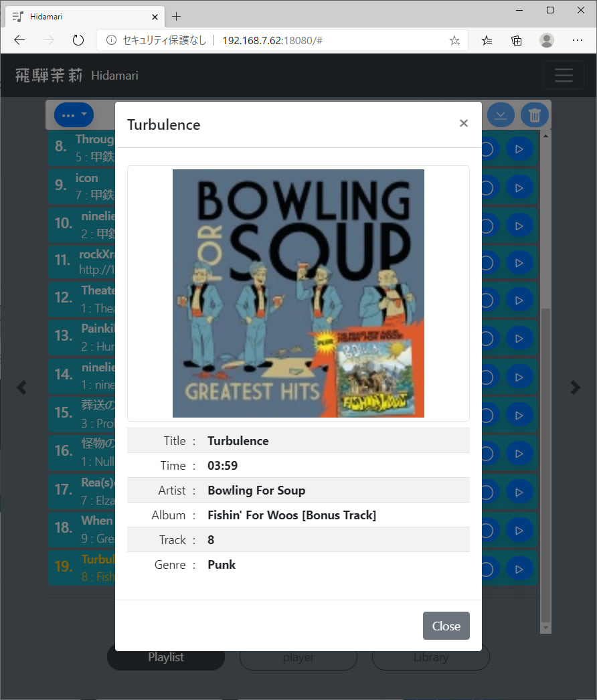Select playlist row 8 Through
Viewport: 597px width, 700px height.
pyautogui.click(x=82, y=148)
